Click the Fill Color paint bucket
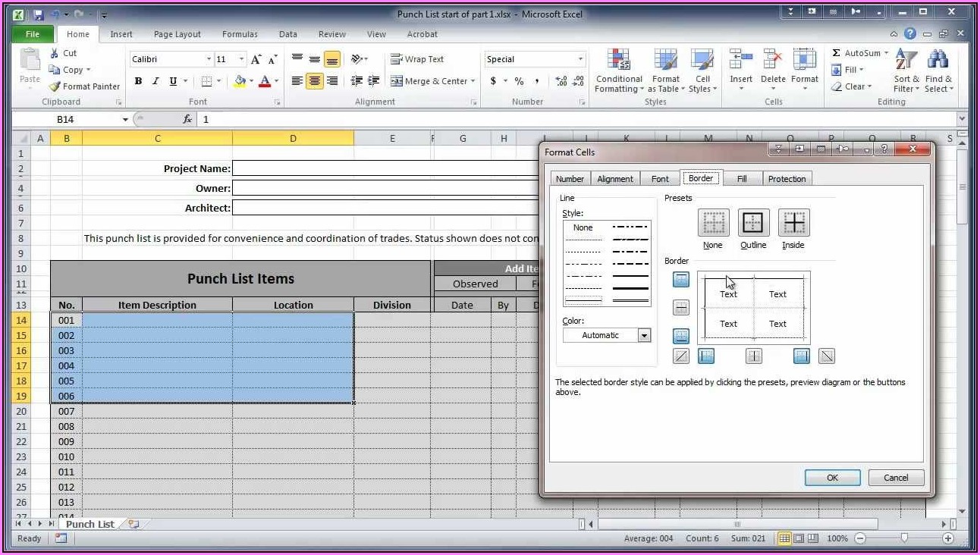980x555 pixels. (x=240, y=81)
